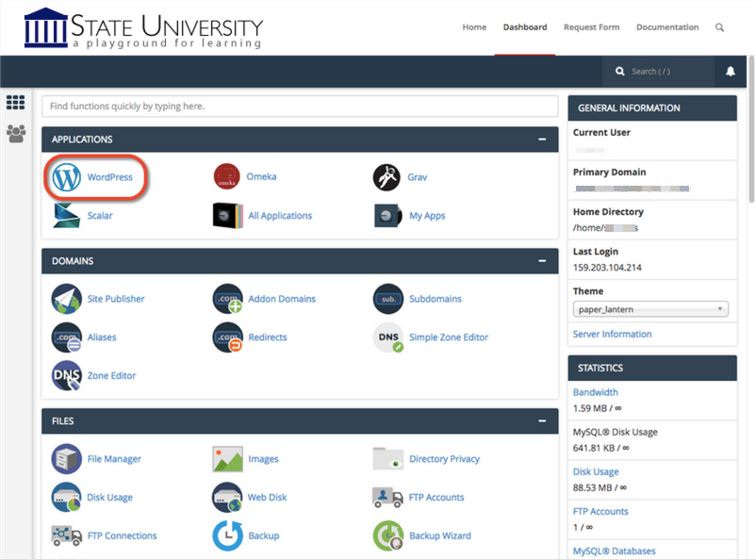Click the Directory Privacy text link

[445, 459]
